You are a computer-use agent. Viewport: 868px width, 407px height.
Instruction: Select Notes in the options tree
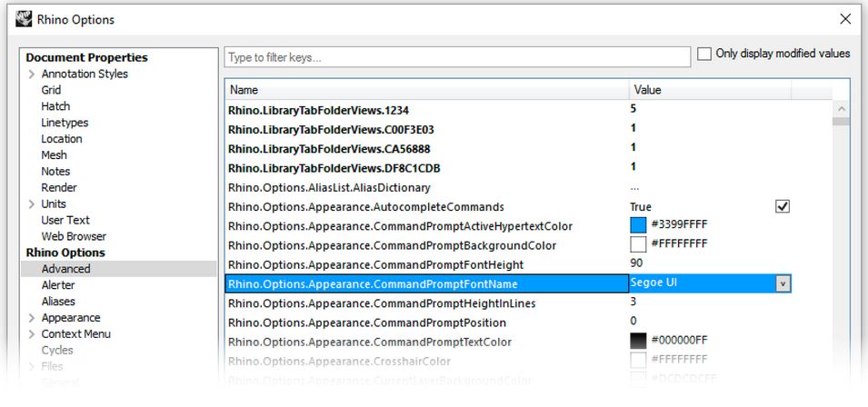tap(55, 172)
